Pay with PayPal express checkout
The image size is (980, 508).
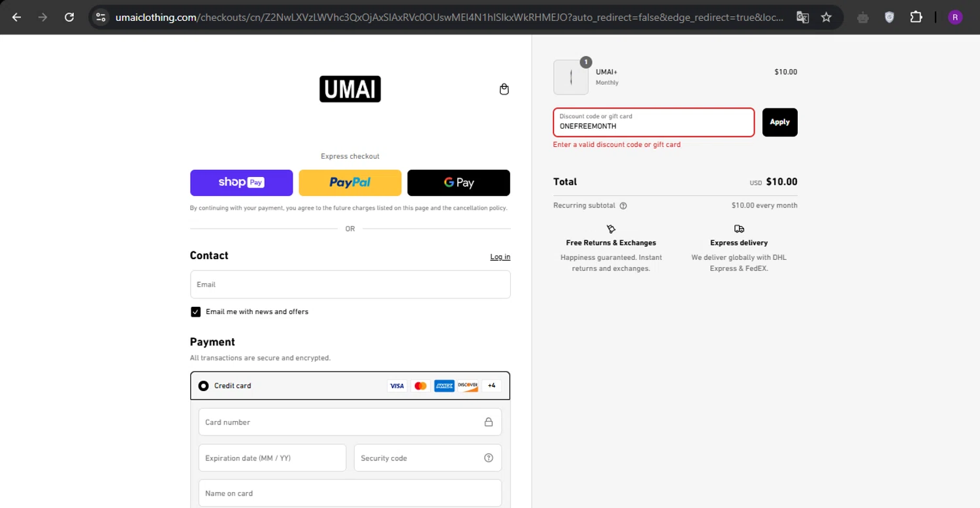point(350,183)
